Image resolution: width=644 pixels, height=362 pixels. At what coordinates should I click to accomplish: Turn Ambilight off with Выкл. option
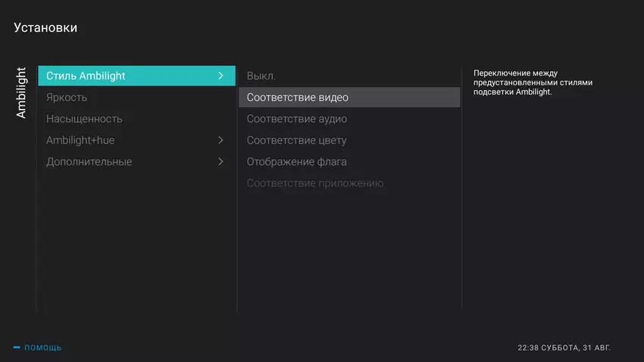261,76
